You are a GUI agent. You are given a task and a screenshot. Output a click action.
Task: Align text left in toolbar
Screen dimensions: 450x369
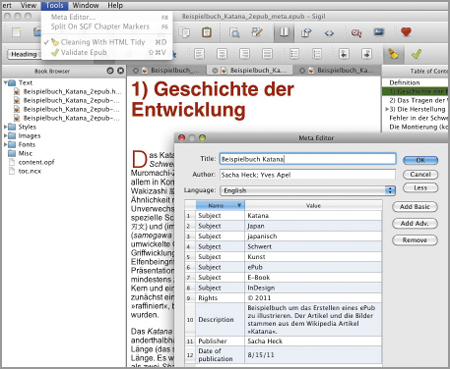(199, 54)
